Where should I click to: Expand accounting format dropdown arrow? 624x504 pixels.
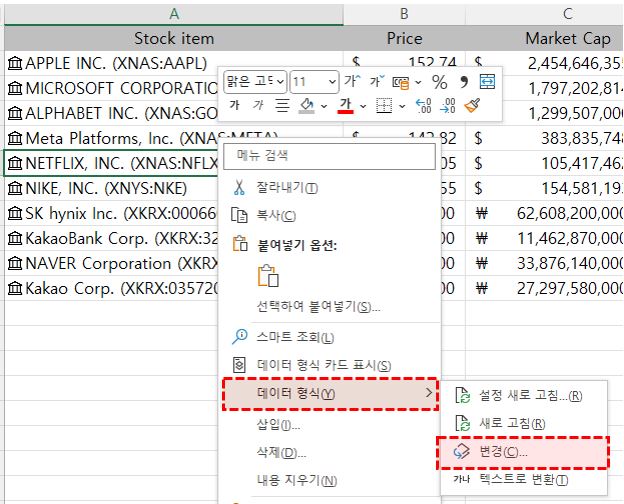click(x=418, y=82)
